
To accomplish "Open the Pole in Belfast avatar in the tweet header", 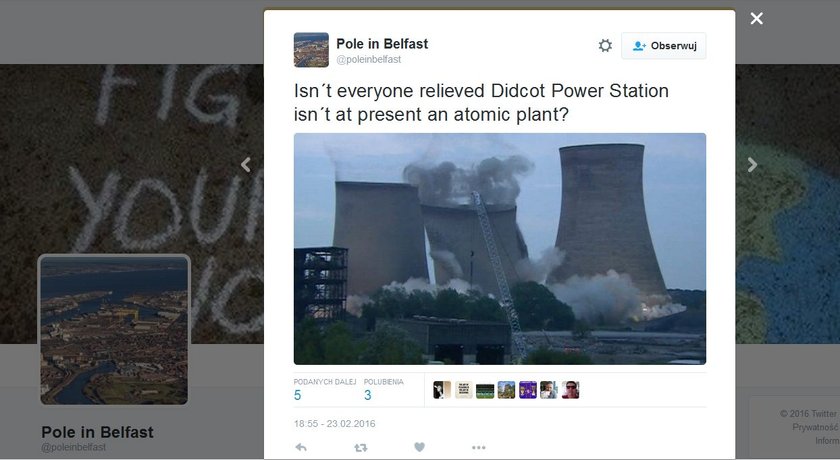I will [311, 50].
